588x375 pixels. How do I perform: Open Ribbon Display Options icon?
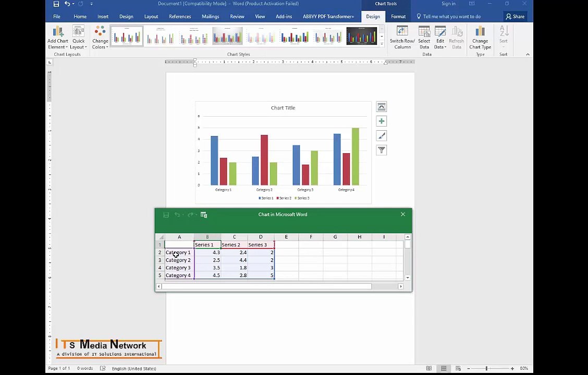pyautogui.click(x=472, y=4)
